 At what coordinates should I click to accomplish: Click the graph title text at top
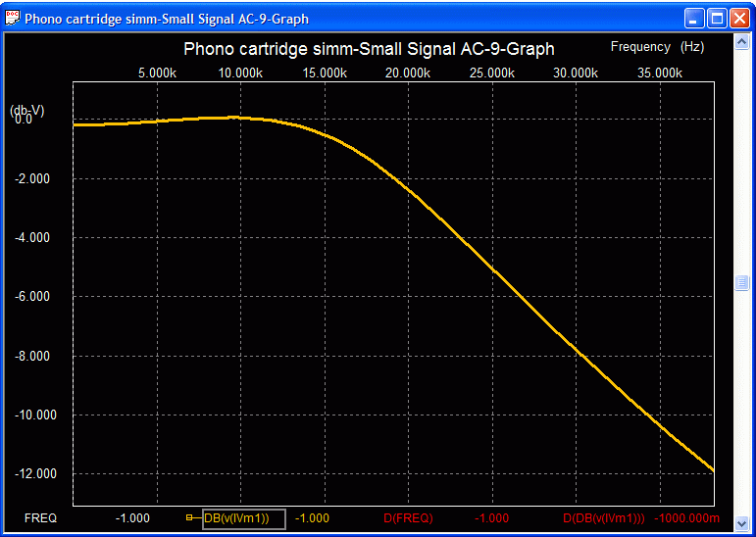click(x=369, y=49)
